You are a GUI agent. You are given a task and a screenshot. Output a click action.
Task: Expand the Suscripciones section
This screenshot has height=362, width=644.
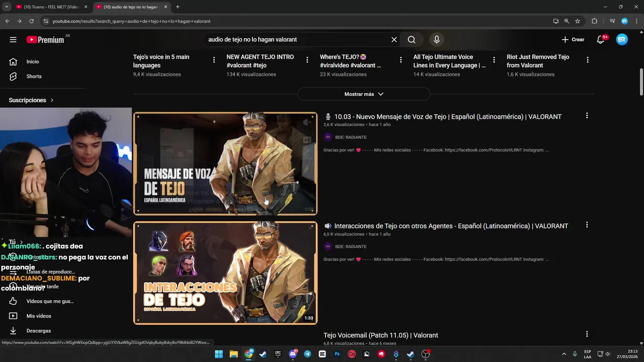coord(31,100)
